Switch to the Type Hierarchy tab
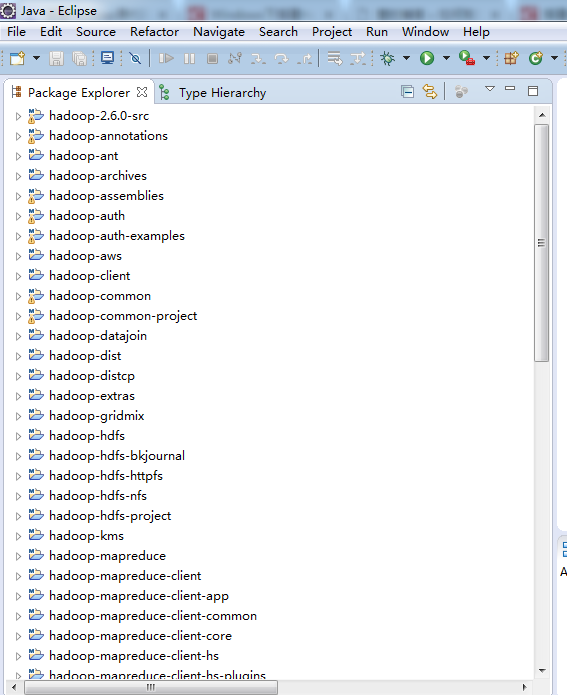The height and width of the screenshot is (695, 567). pyautogui.click(x=213, y=93)
